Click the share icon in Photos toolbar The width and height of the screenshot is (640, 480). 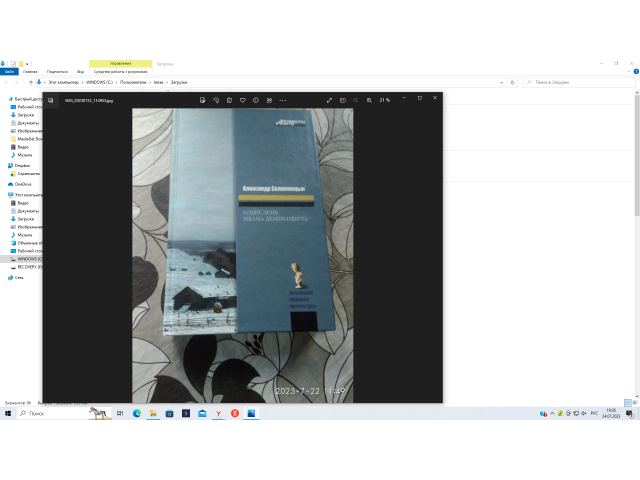click(269, 100)
